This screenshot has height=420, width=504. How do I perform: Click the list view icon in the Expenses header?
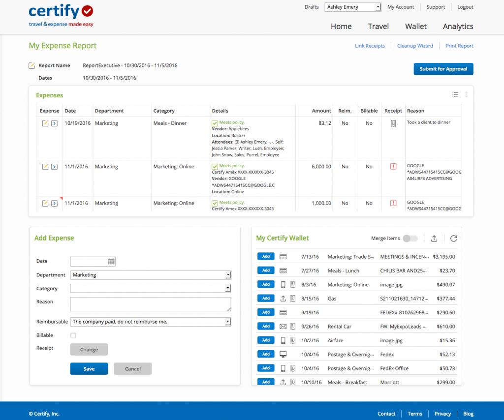coord(455,94)
